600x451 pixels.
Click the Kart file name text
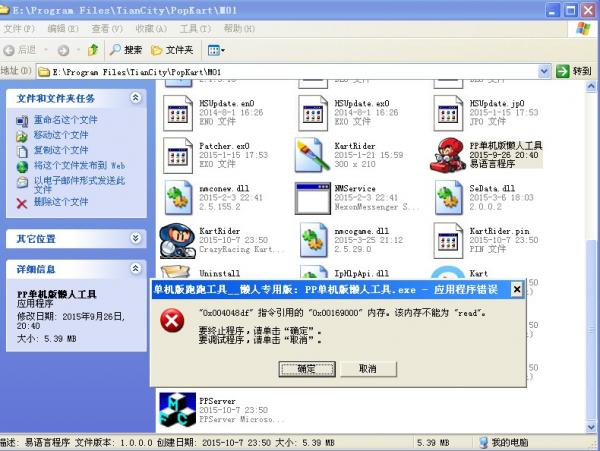click(x=479, y=273)
